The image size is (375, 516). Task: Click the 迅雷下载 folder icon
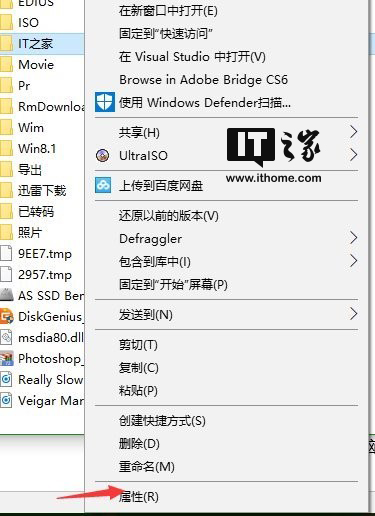6,191
